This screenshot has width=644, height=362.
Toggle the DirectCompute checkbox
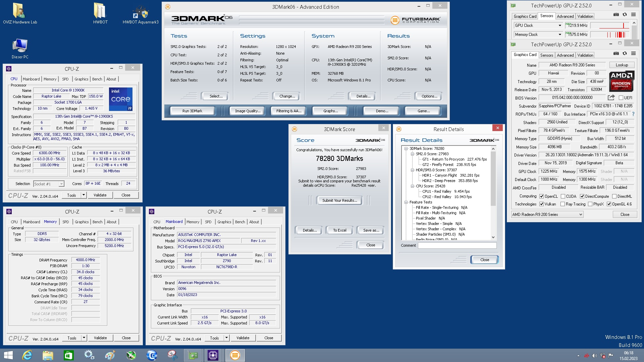pyautogui.click(x=582, y=196)
